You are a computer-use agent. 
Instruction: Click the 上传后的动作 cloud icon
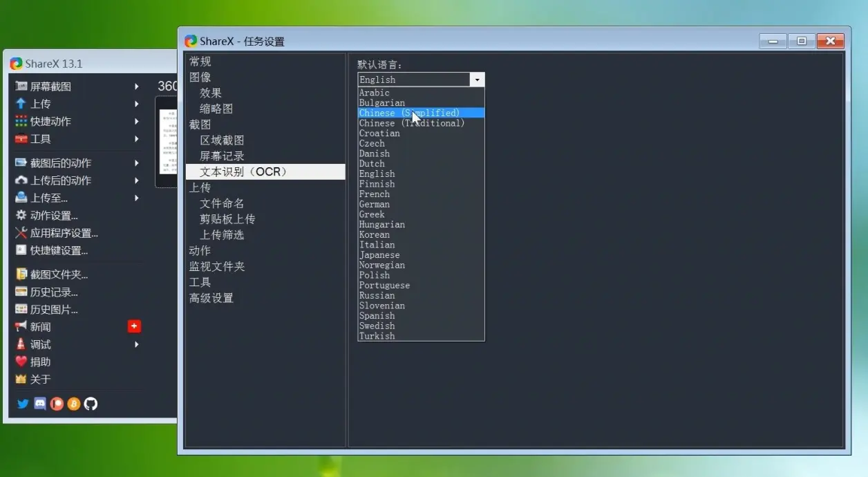pyautogui.click(x=21, y=180)
